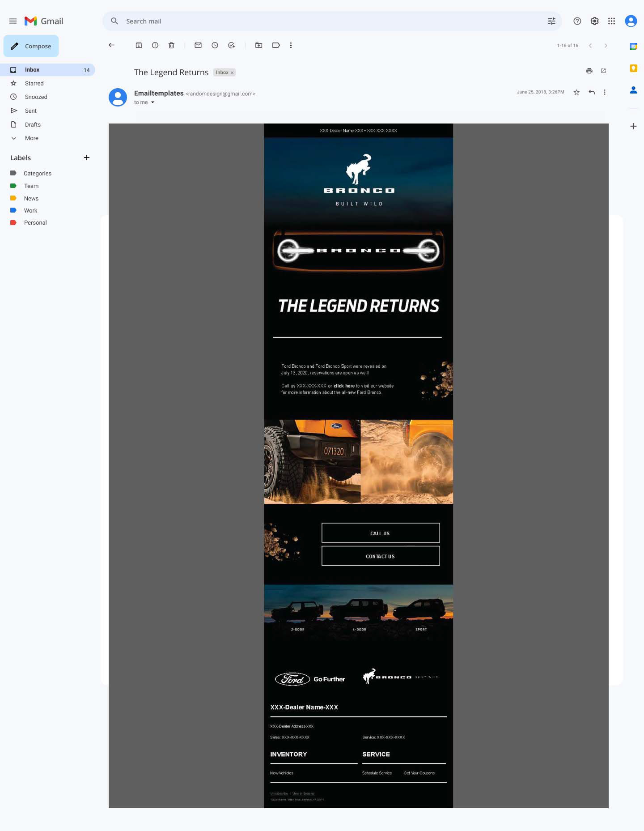644x831 pixels.
Task: Go to the newer email arrow
Action: [590, 46]
